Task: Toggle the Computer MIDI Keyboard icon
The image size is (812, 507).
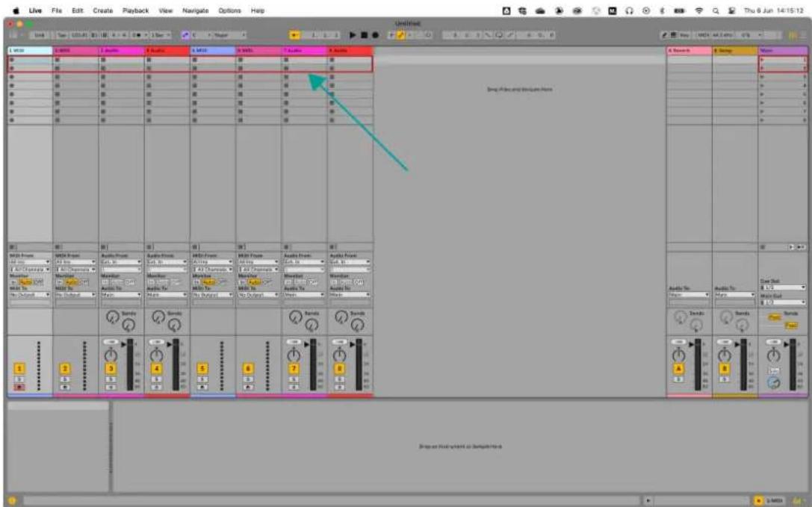Action: point(674,34)
